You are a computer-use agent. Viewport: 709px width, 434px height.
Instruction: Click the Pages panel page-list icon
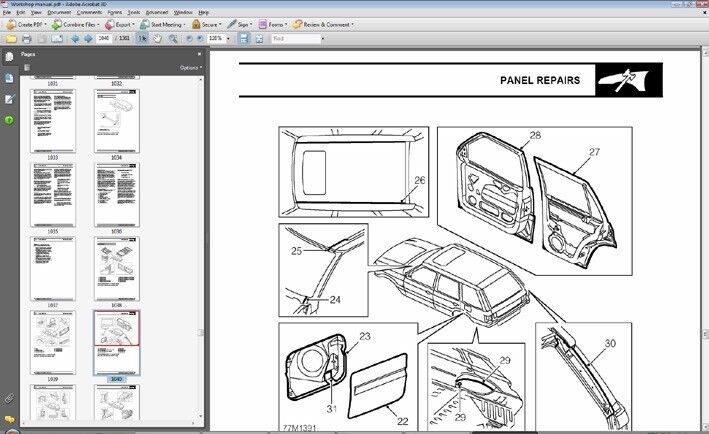pos(27,68)
